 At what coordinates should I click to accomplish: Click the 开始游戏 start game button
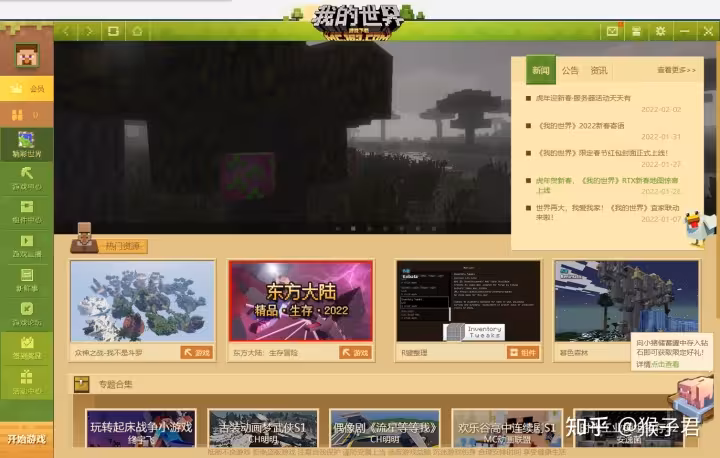tap(27, 439)
